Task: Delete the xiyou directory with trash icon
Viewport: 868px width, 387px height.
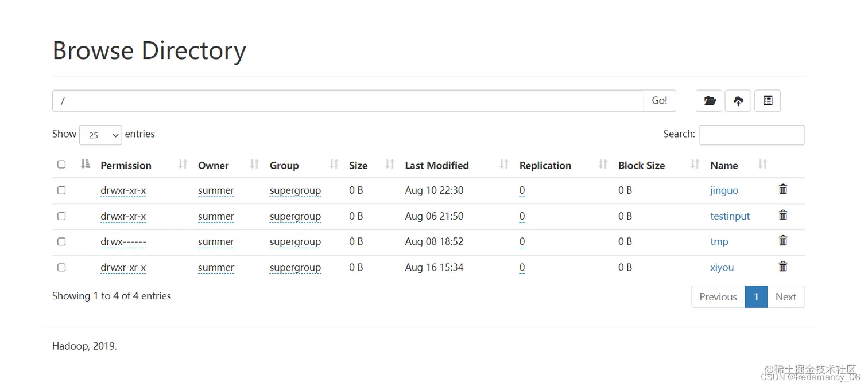Action: pyautogui.click(x=783, y=266)
